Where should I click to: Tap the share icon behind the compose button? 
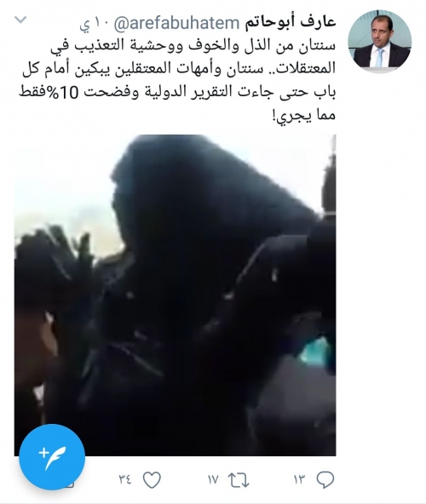click(x=72, y=484)
